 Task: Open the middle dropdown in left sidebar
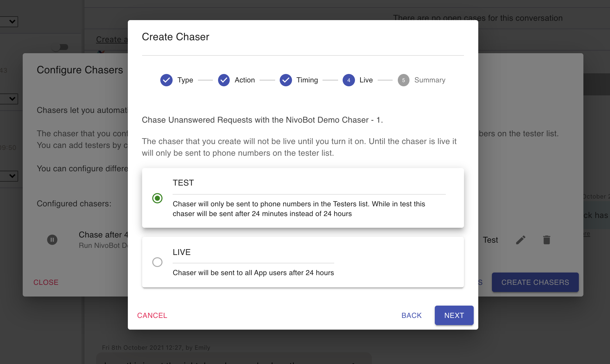point(10,99)
